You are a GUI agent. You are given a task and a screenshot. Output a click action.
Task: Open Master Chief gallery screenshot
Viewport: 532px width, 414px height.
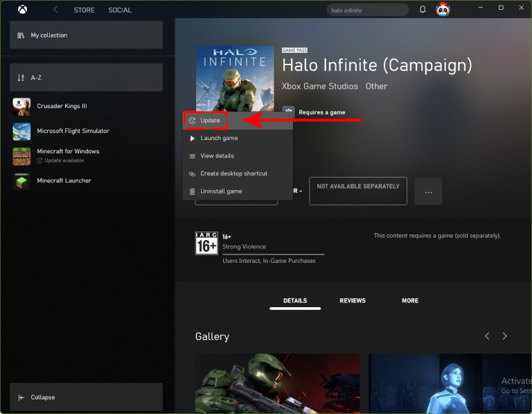point(278,383)
